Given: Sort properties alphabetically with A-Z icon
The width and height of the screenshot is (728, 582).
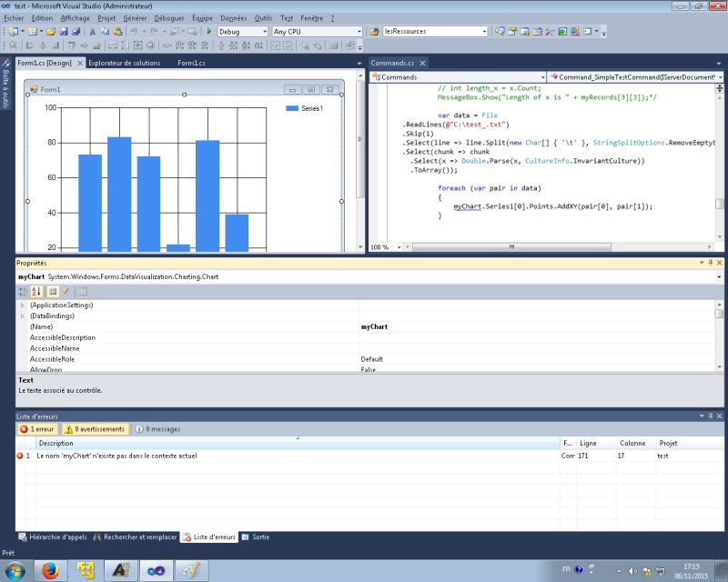Looking at the screenshot, I should [x=36, y=291].
